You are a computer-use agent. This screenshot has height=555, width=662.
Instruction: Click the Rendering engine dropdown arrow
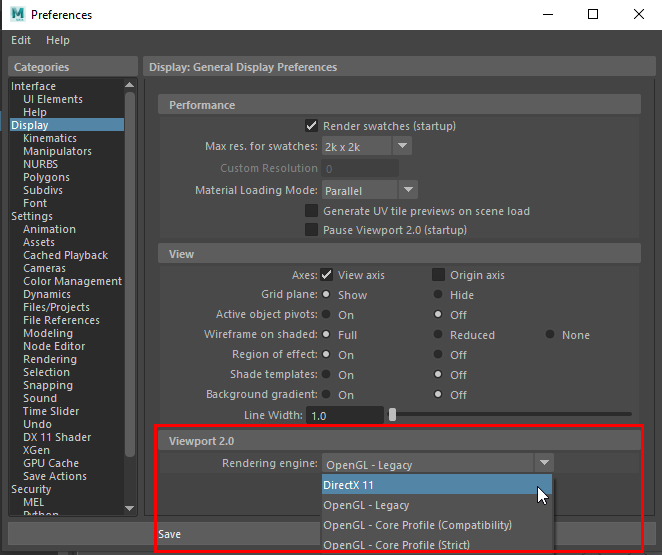(x=544, y=463)
